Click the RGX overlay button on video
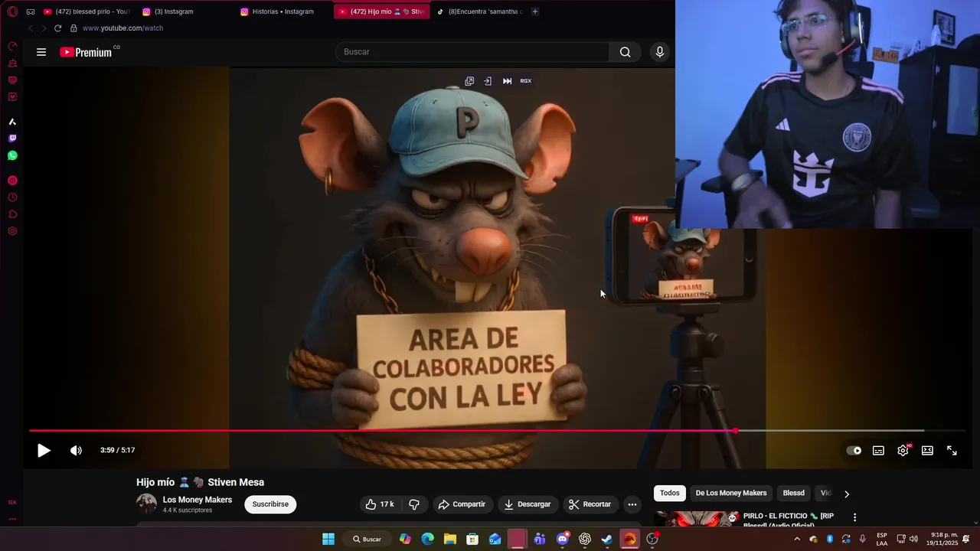The width and height of the screenshot is (980, 551). [x=526, y=81]
